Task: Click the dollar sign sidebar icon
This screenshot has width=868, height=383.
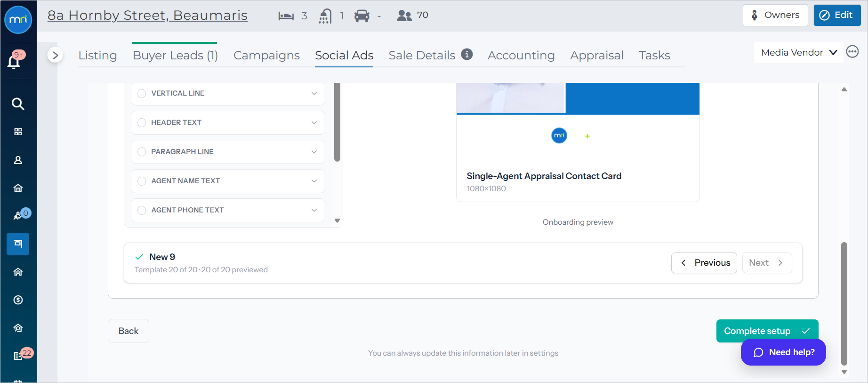Action: [18, 300]
